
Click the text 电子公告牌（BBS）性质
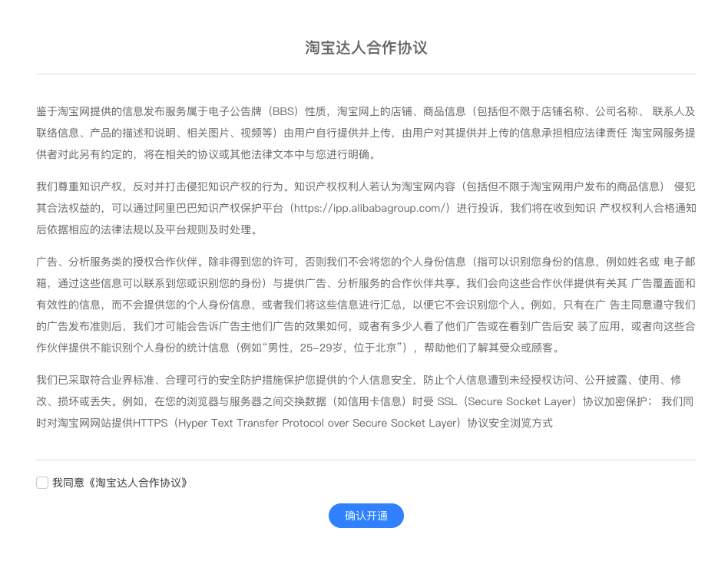coord(267,111)
